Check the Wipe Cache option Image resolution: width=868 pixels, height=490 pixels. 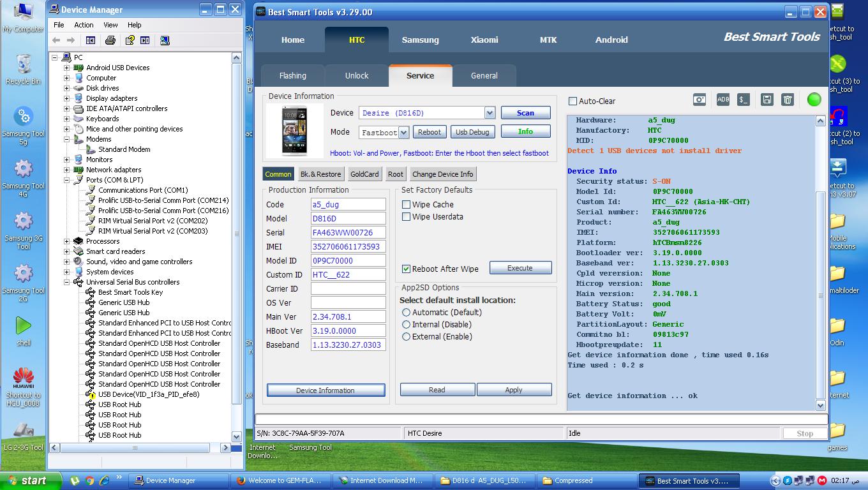pos(406,204)
